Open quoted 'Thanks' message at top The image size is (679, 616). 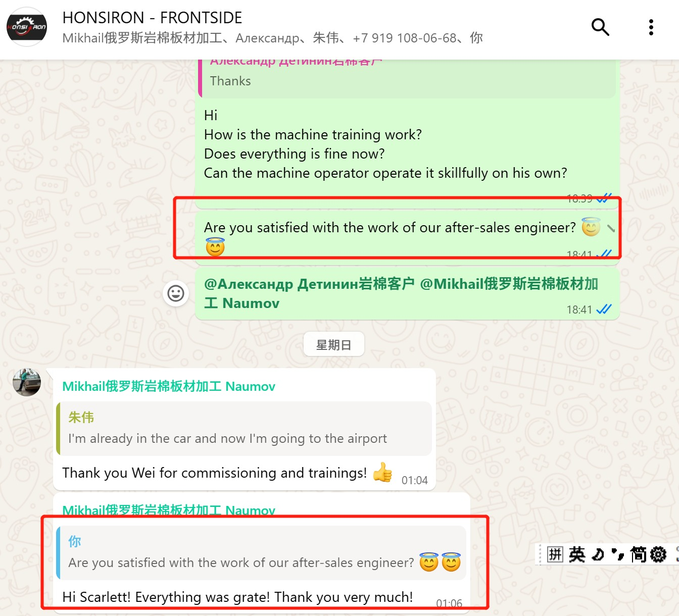(x=407, y=78)
